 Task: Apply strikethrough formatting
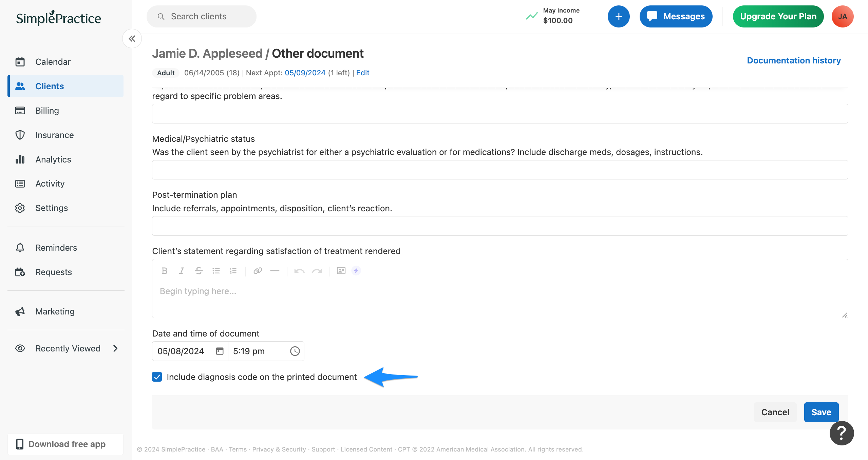tap(199, 271)
